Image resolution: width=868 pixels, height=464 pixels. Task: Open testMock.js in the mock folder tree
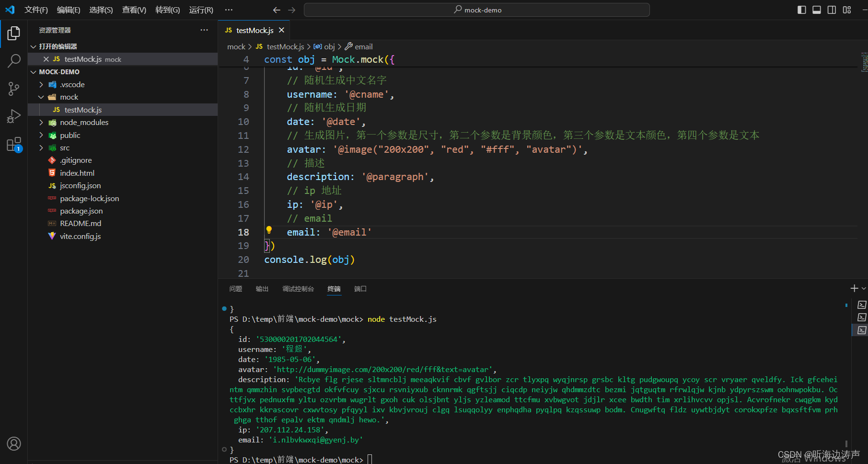[123, 110]
